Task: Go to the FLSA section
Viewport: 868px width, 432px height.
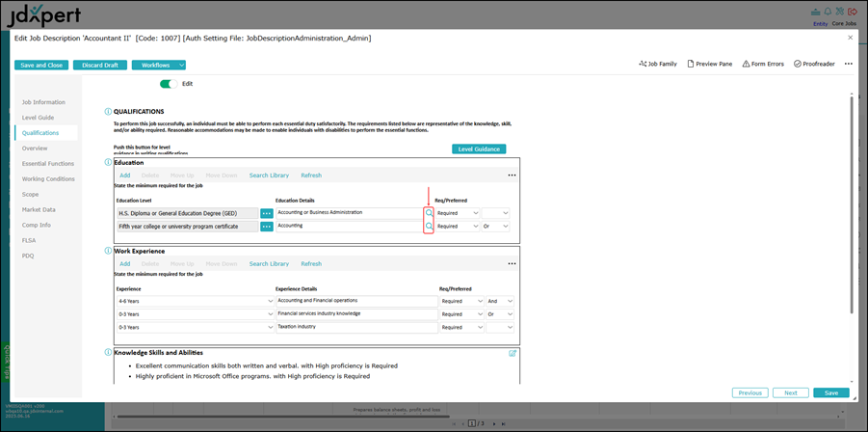Action: [29, 241]
